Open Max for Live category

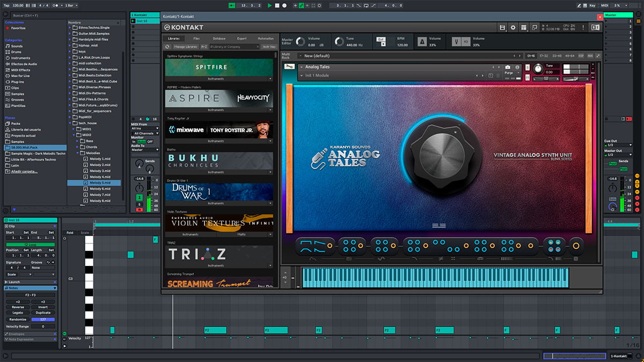pos(21,76)
